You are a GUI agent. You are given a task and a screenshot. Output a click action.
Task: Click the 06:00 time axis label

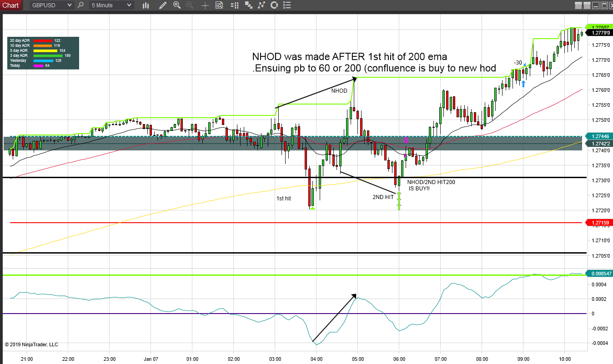tap(399, 359)
